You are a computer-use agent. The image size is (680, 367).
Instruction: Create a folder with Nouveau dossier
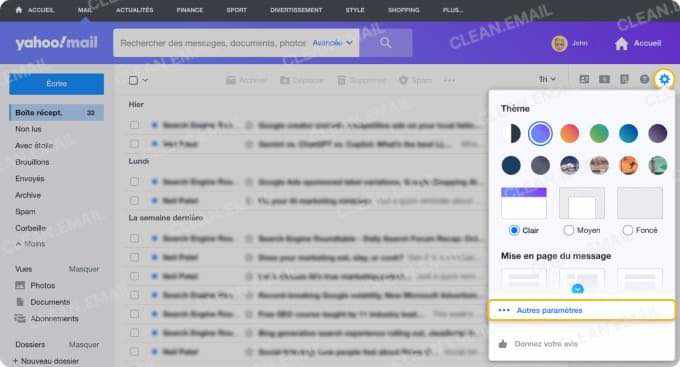pyautogui.click(x=46, y=361)
